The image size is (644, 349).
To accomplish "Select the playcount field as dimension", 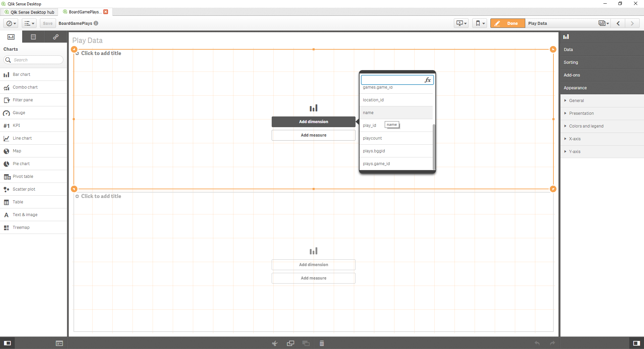I will tap(372, 138).
